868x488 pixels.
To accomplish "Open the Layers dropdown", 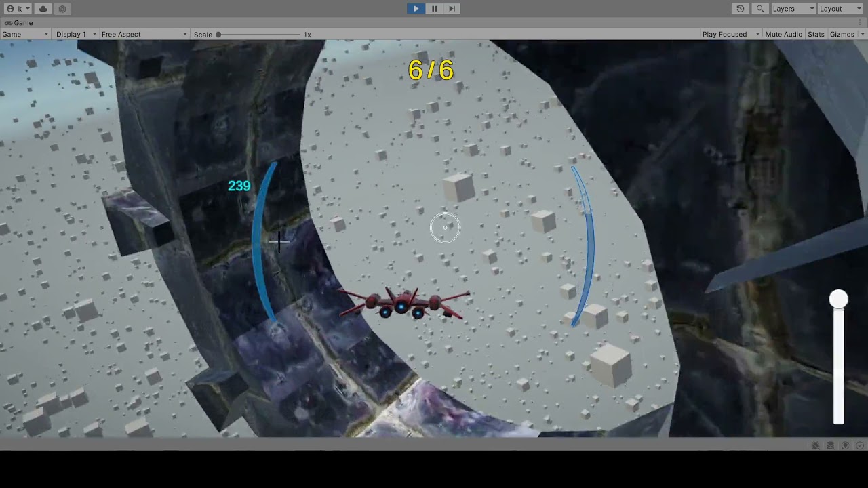I will point(793,9).
